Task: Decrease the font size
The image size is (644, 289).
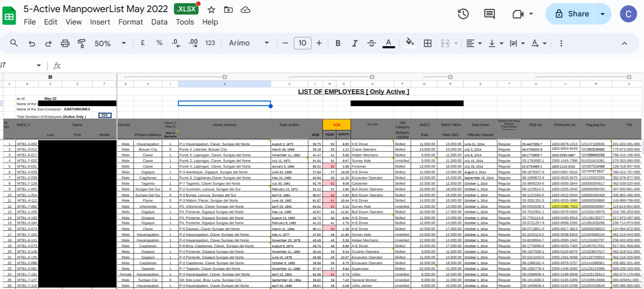Action: click(285, 43)
